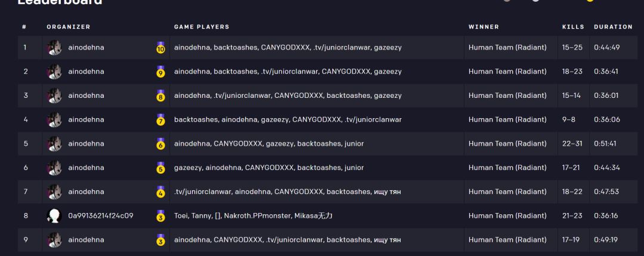Open organizer name 0a99136214f24c09
Viewport: 644px width, 256px height.
[101, 216]
